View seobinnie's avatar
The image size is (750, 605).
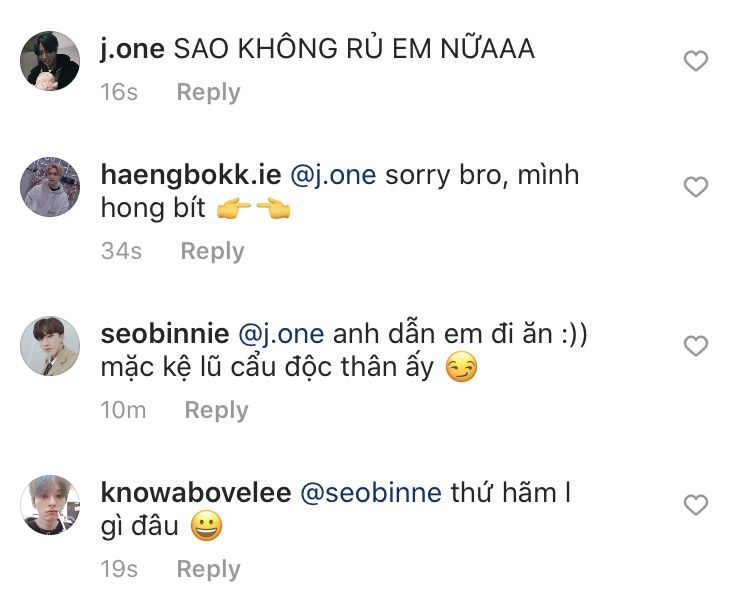(50, 346)
